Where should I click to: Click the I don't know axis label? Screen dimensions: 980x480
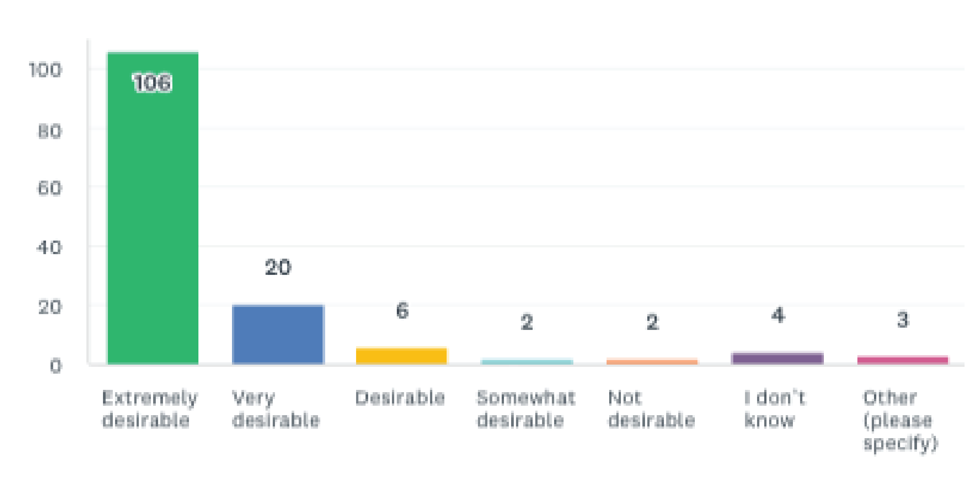[x=774, y=409]
